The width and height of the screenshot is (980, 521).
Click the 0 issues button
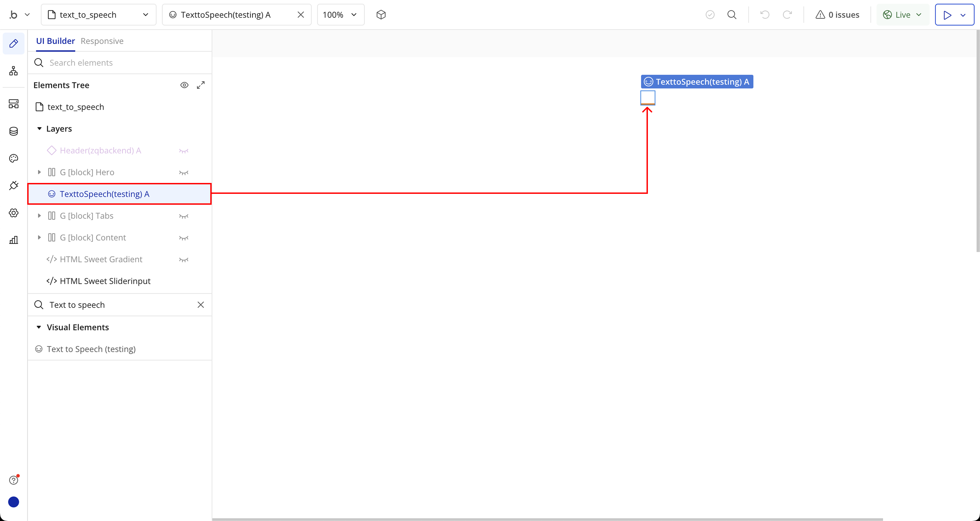(x=837, y=15)
